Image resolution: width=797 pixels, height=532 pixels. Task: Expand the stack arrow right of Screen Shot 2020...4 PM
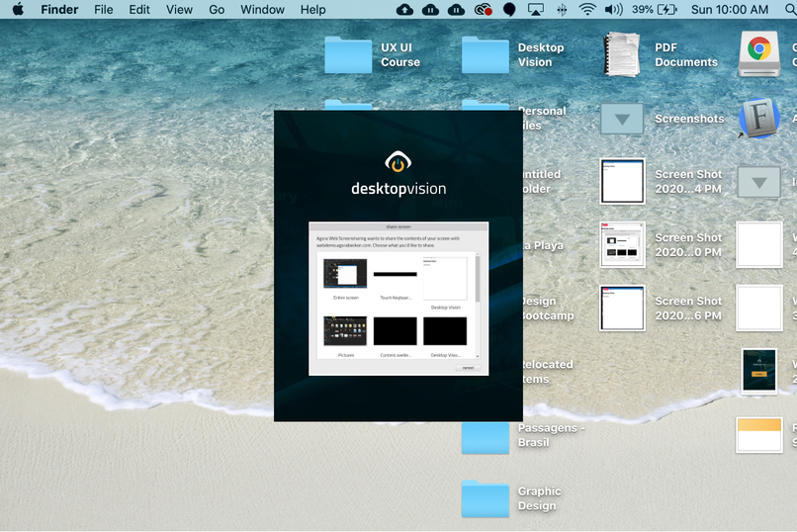click(x=758, y=182)
